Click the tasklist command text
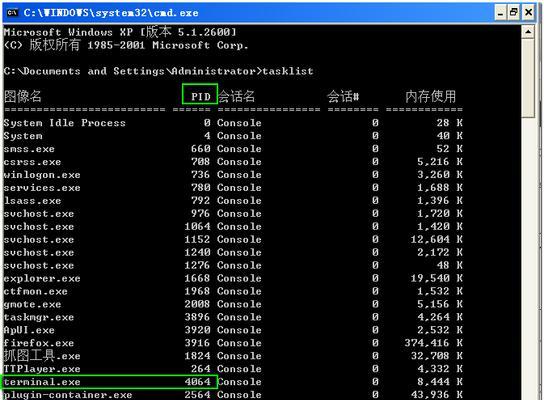 tap(288, 71)
